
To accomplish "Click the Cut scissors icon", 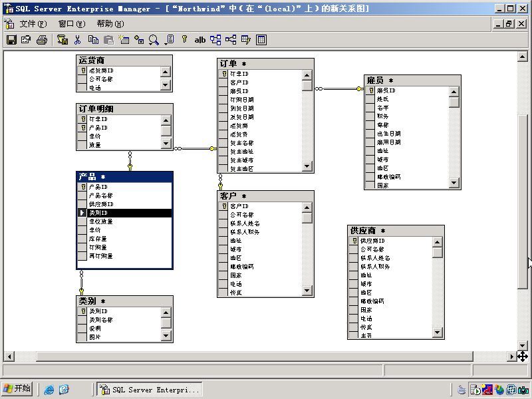I will (x=78, y=40).
